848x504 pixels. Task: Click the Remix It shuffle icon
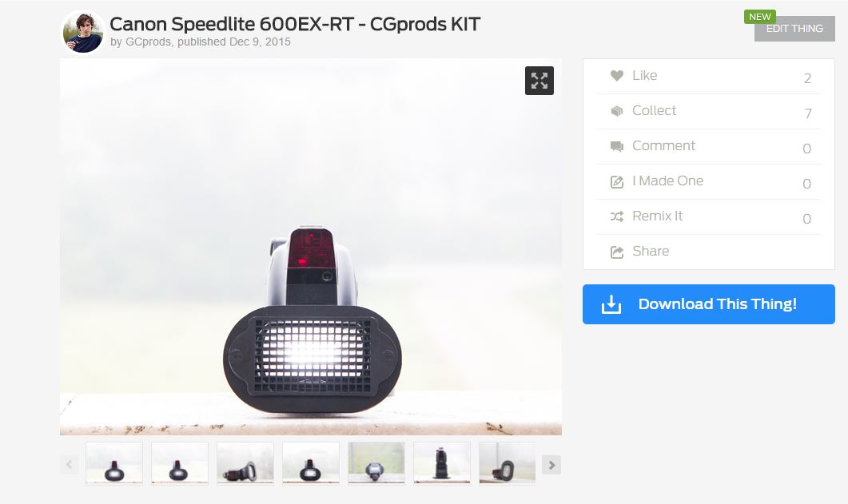coord(616,216)
